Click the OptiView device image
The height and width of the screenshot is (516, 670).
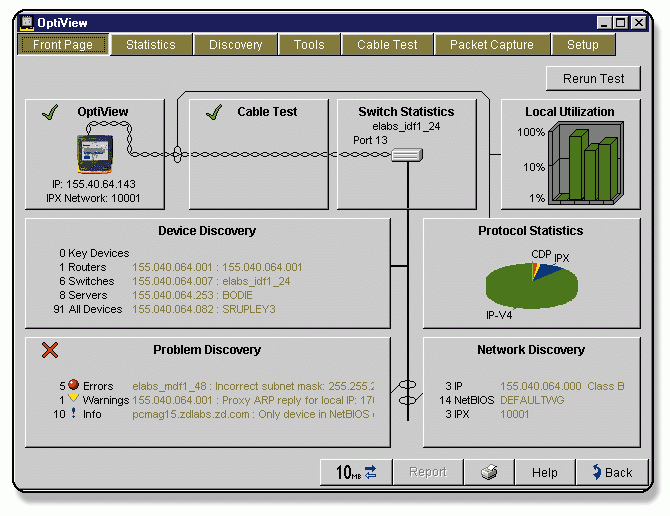tap(95, 153)
